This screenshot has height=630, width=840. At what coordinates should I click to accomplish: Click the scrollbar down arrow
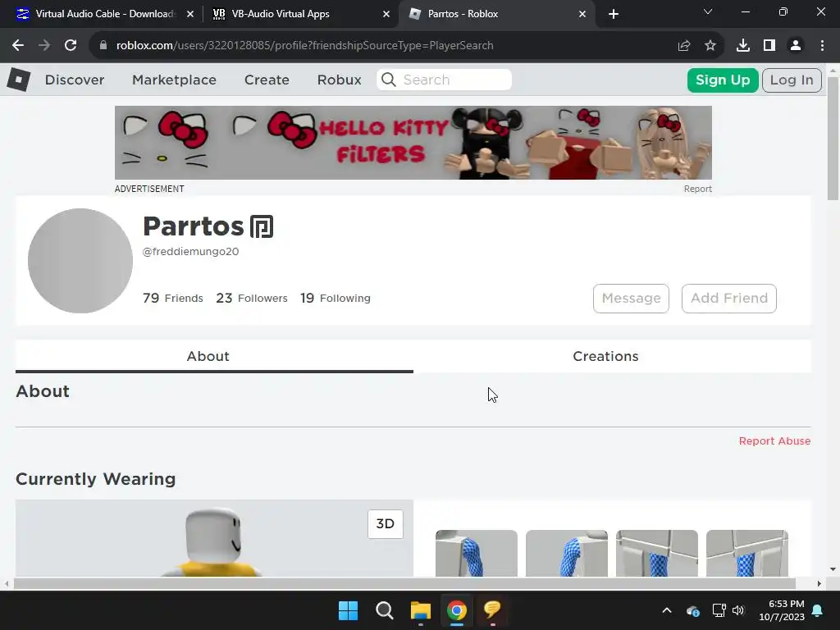point(833,569)
